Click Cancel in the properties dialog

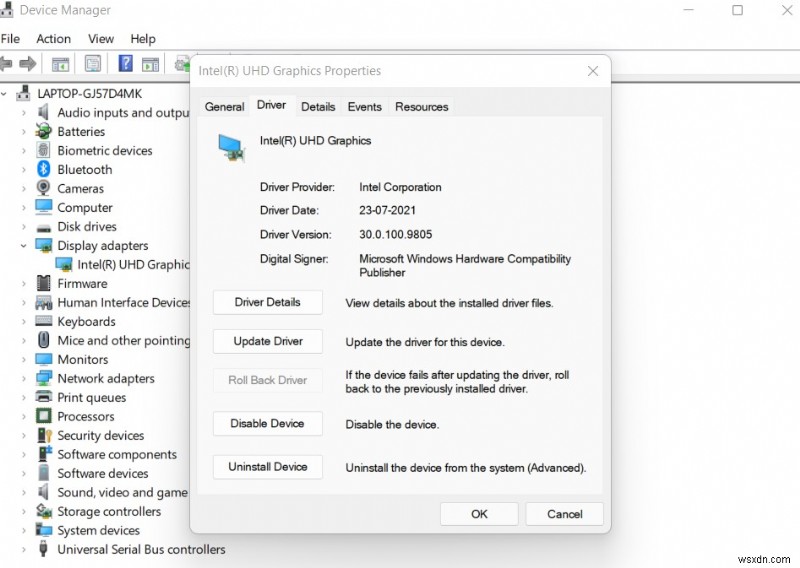coord(565,514)
